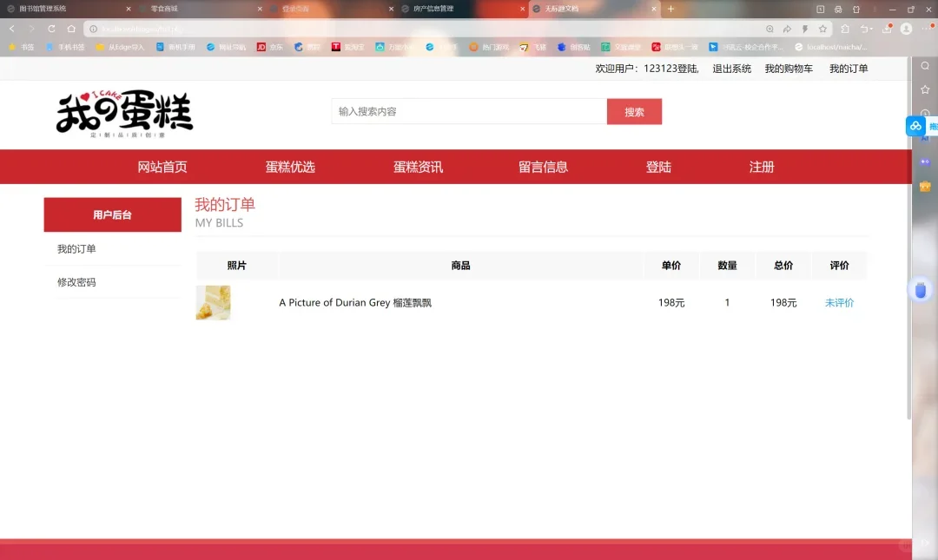This screenshot has width=938, height=560.
Task: Open the 京东 JD bookmark
Action: click(x=270, y=47)
